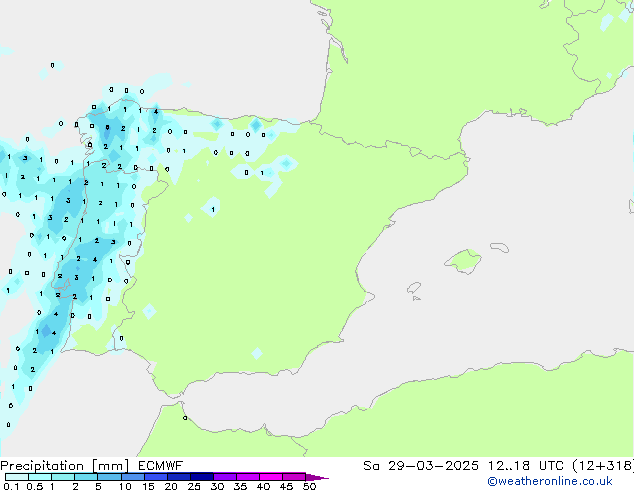Click the Ibiza island outline on the map
Image resolution: width=634 pixels, height=490 pixels.
coord(414,288)
